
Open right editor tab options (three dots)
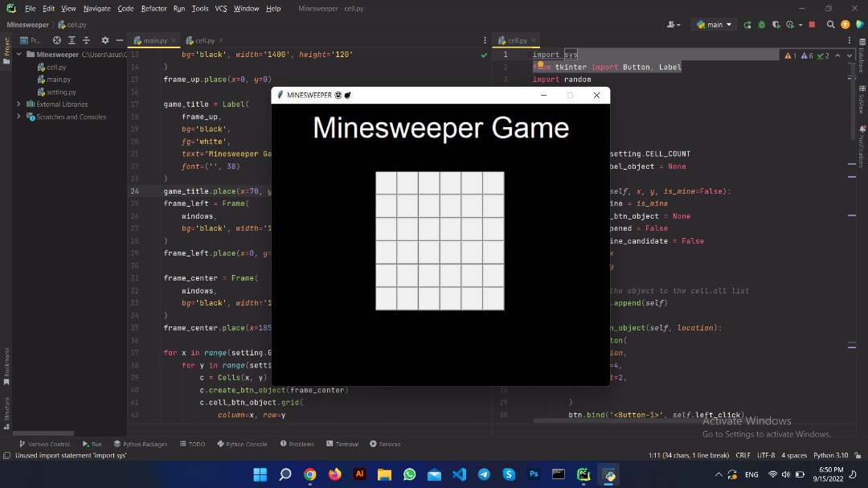tap(850, 40)
